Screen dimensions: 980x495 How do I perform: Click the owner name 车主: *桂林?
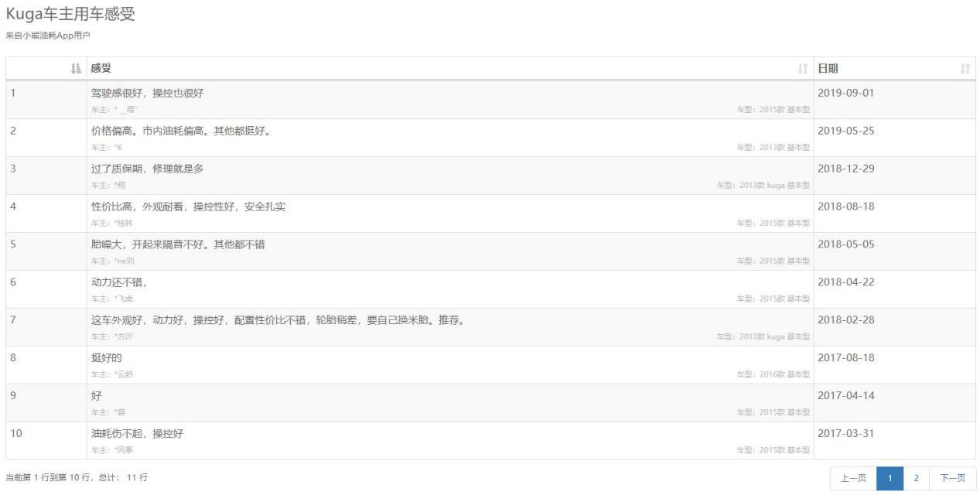click(x=112, y=223)
